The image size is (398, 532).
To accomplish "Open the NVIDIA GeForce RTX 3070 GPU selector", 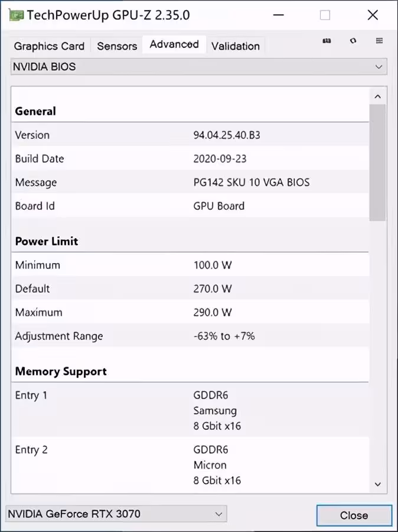I will pyautogui.click(x=116, y=514).
